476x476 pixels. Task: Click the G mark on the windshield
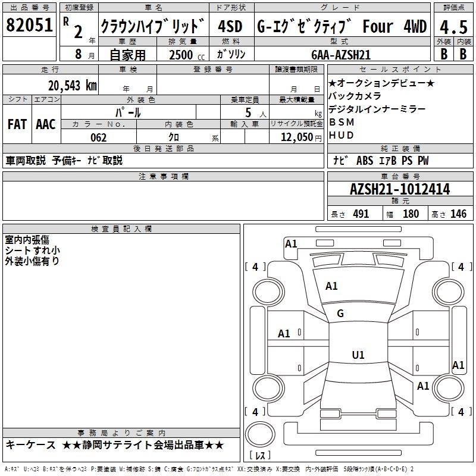[340, 314]
